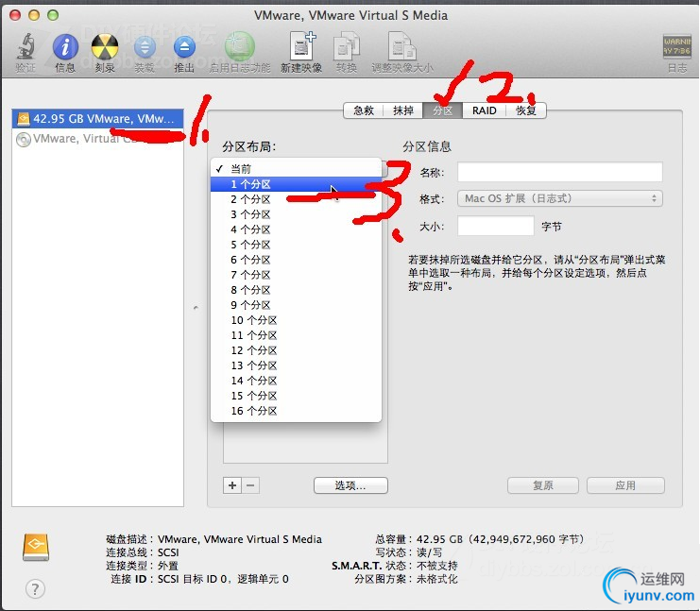This screenshot has height=611, width=700.
Task: Click the help question mark button
Action: (35, 588)
